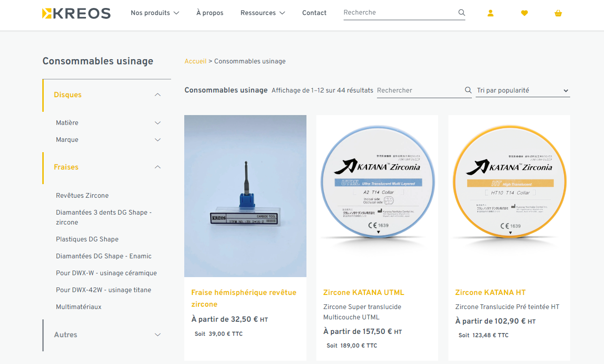Click the Accueil breadcrumb link

(195, 61)
